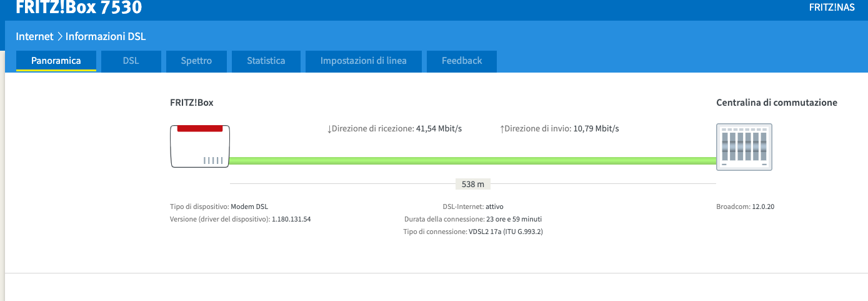Click the breadcrumb chevron after Internet
The width and height of the screenshot is (868, 301).
click(x=60, y=37)
